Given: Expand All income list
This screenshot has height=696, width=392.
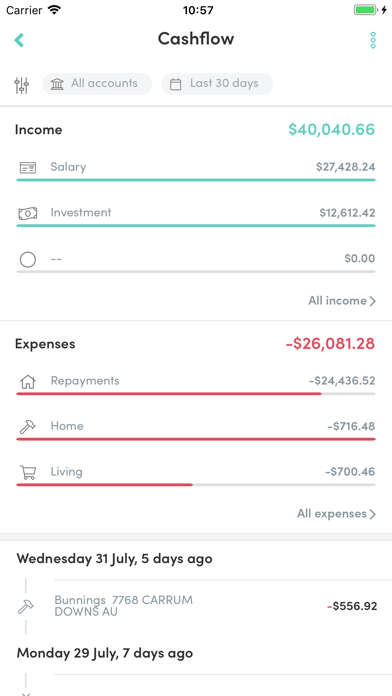Looking at the screenshot, I should [x=342, y=301].
